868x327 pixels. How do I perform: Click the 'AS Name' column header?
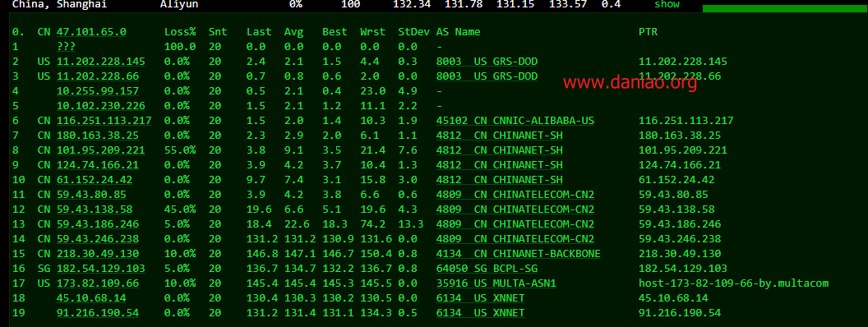459,32
